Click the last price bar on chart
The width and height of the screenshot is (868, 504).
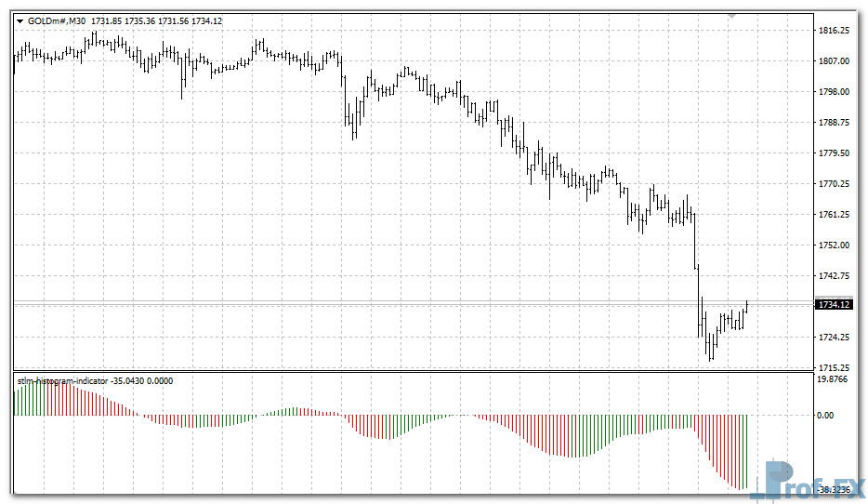(x=746, y=307)
